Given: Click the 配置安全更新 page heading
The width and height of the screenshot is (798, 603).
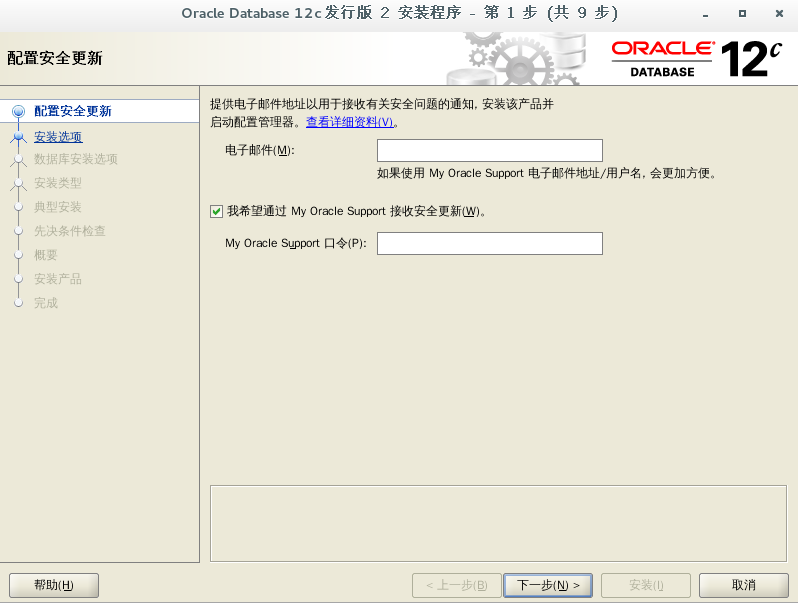Looking at the screenshot, I should (55, 58).
